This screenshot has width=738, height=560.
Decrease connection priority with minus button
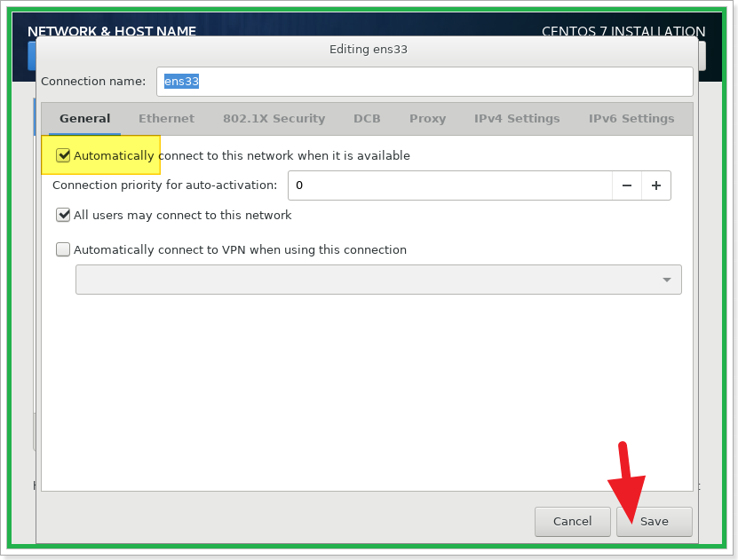click(627, 185)
